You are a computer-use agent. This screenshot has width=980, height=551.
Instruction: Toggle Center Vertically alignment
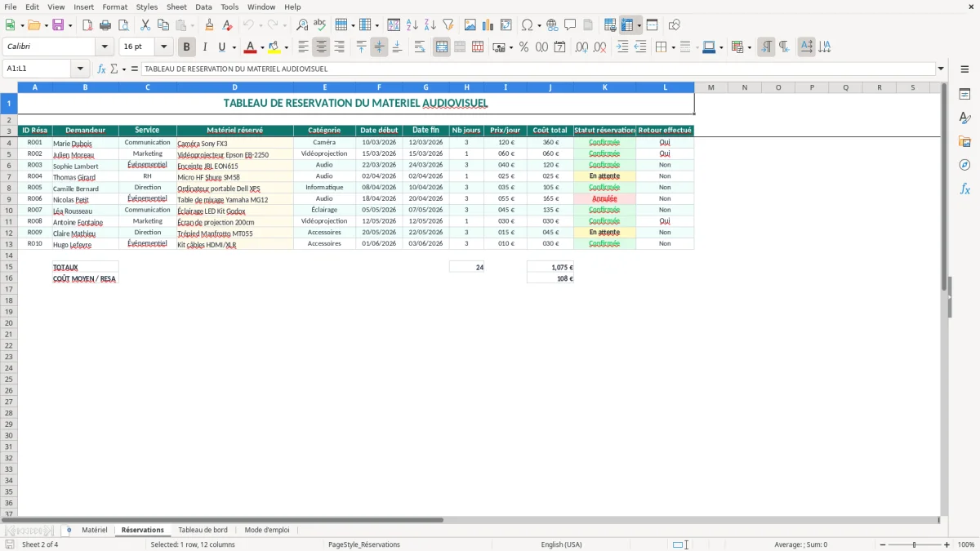pyautogui.click(x=379, y=47)
